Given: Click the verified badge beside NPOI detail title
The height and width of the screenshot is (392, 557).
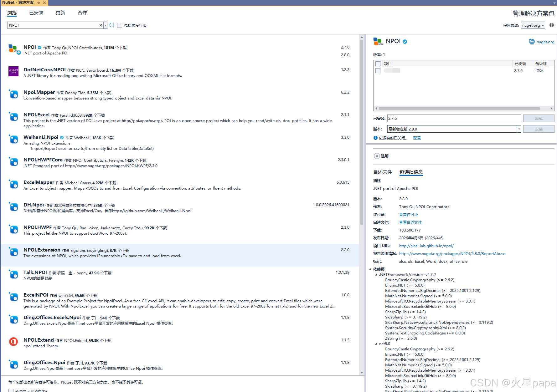Looking at the screenshot, I should (405, 42).
